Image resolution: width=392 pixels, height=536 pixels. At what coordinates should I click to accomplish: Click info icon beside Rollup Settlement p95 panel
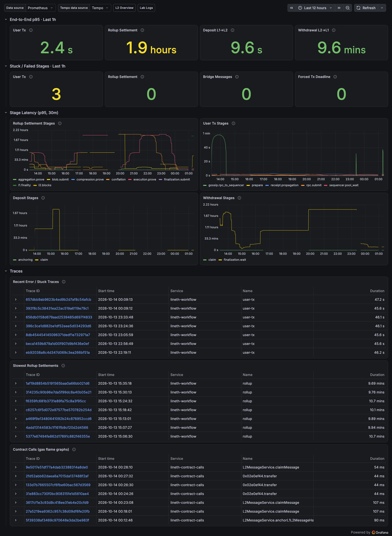click(142, 30)
